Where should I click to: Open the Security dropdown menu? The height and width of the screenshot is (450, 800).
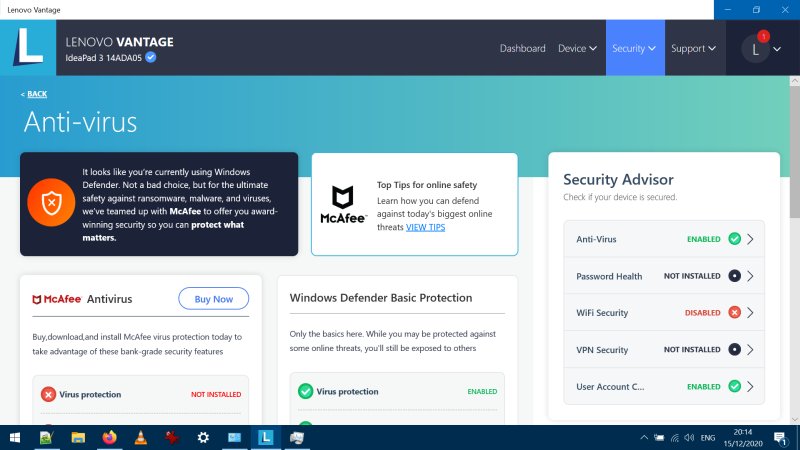635,48
